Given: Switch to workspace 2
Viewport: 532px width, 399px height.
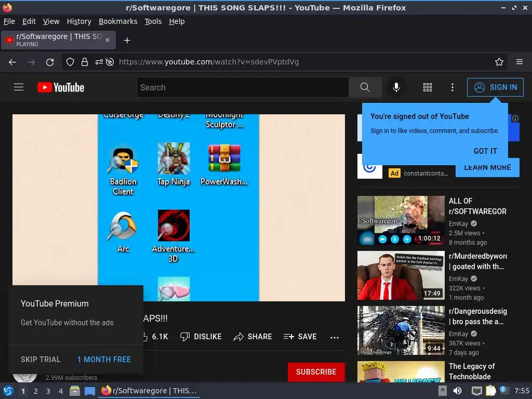Looking at the screenshot, I should coord(36,391).
